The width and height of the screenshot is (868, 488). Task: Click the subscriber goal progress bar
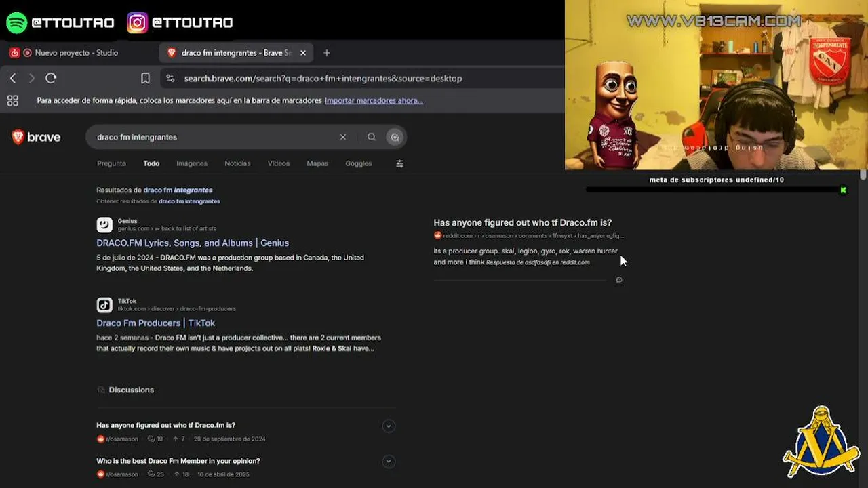(716, 190)
